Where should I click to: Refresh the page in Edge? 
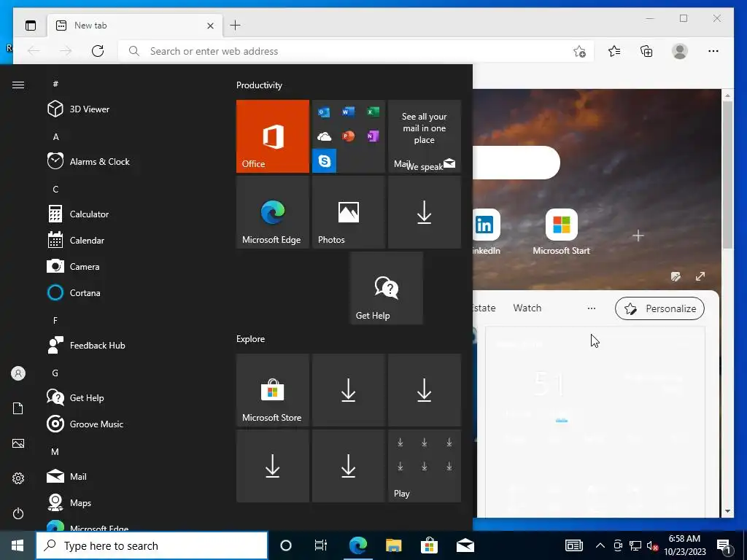[x=98, y=51]
